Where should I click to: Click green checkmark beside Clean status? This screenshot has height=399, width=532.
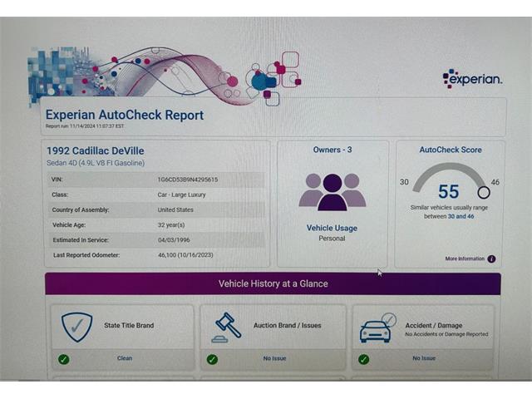coord(64,359)
